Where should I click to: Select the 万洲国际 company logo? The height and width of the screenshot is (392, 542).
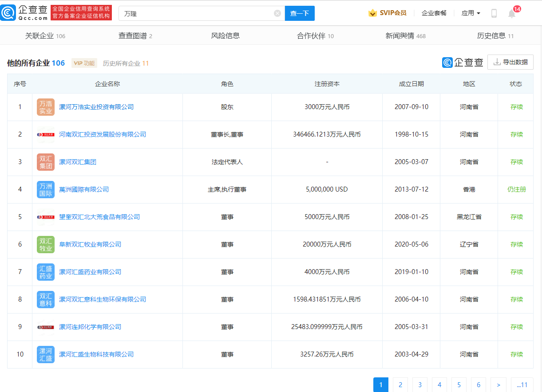click(x=45, y=189)
